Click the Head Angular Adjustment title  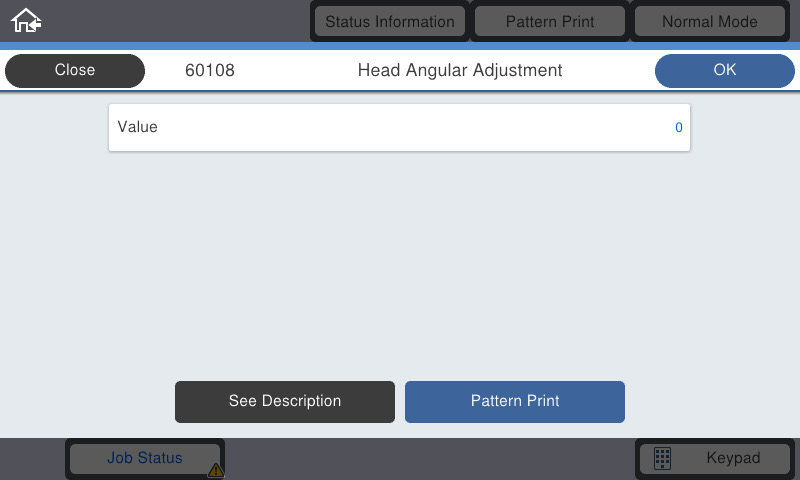click(460, 70)
